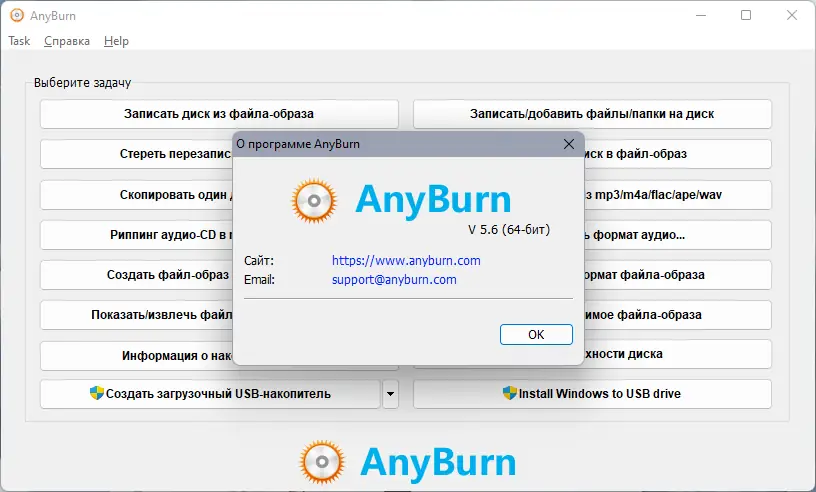This screenshot has width=816, height=492.
Task: Click button ending with содержимое файла-образа
Action: (678, 315)
